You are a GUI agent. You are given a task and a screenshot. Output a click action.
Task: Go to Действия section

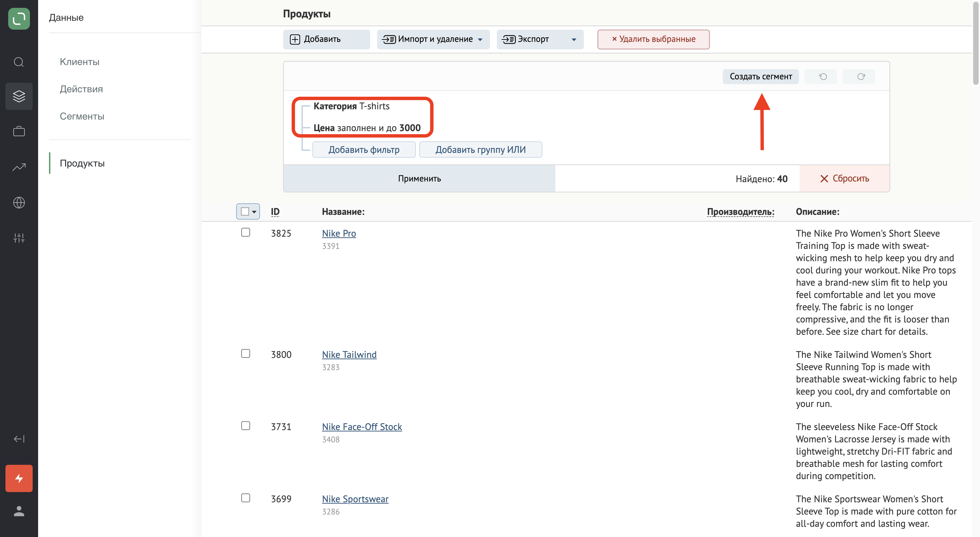(81, 89)
